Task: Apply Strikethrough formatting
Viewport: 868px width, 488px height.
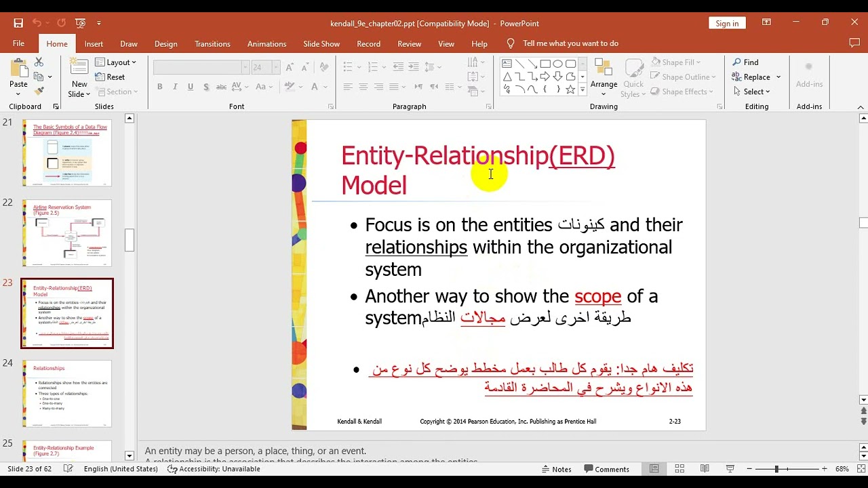Action: 221,87
